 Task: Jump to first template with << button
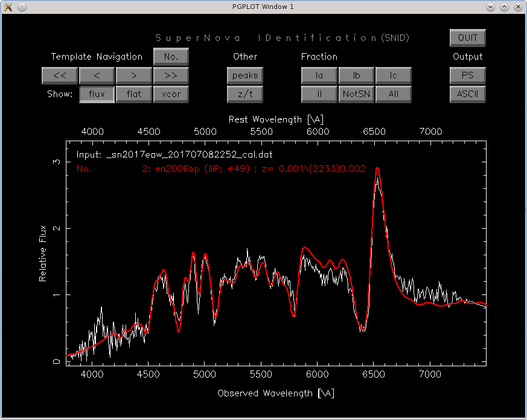click(60, 75)
